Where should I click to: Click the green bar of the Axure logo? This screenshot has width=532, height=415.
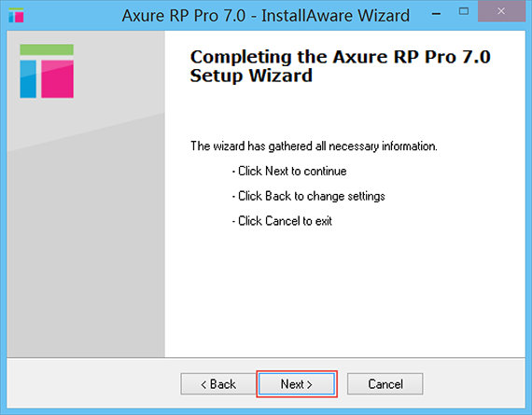click(x=47, y=49)
